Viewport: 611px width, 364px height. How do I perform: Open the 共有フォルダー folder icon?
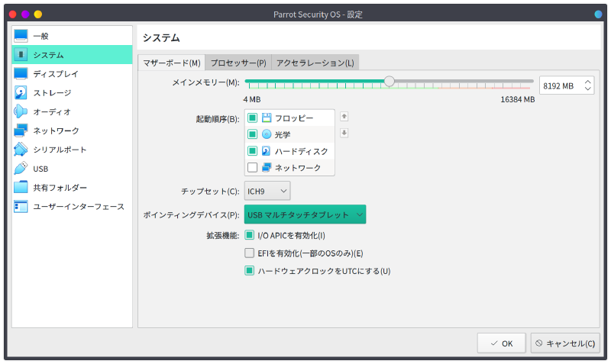click(21, 187)
